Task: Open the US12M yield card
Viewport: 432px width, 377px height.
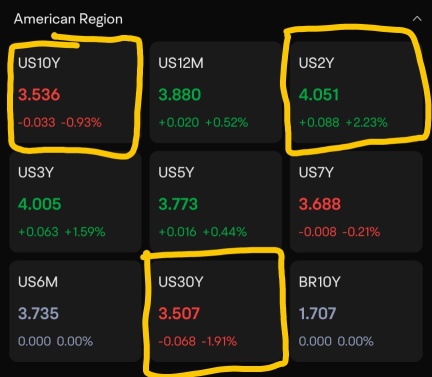Action: (x=216, y=92)
